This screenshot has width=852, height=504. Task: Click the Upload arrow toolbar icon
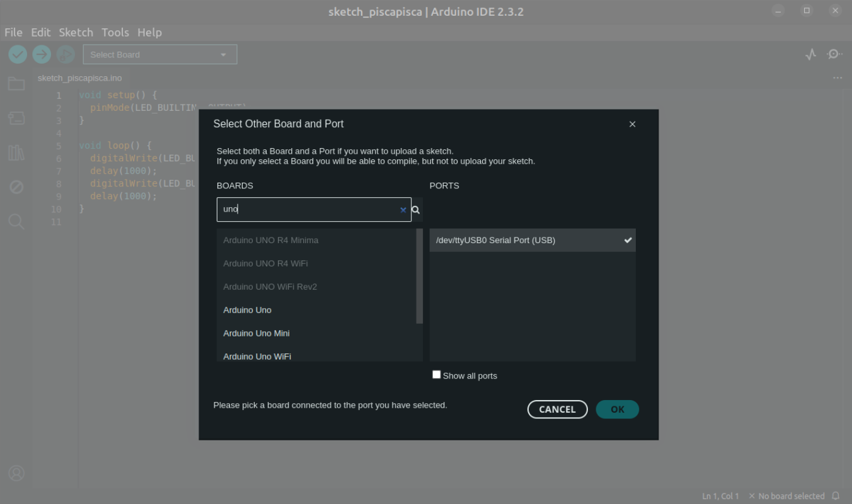coord(42,55)
